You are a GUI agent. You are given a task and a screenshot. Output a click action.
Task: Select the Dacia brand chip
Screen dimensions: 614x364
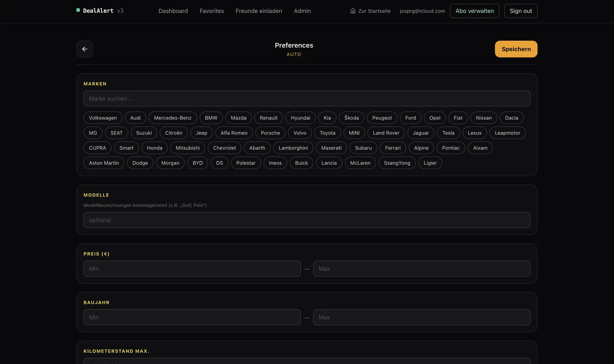pyautogui.click(x=512, y=118)
